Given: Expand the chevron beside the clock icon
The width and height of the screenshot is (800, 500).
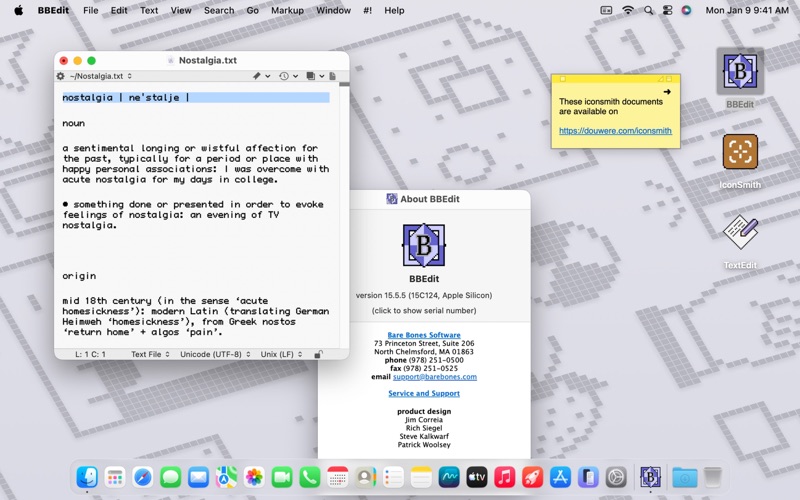Looking at the screenshot, I should pyautogui.click(x=295, y=76).
